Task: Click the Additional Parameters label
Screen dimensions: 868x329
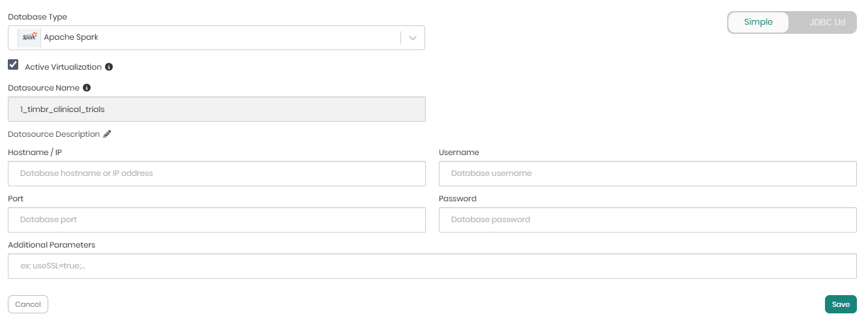Action: pyautogui.click(x=52, y=245)
